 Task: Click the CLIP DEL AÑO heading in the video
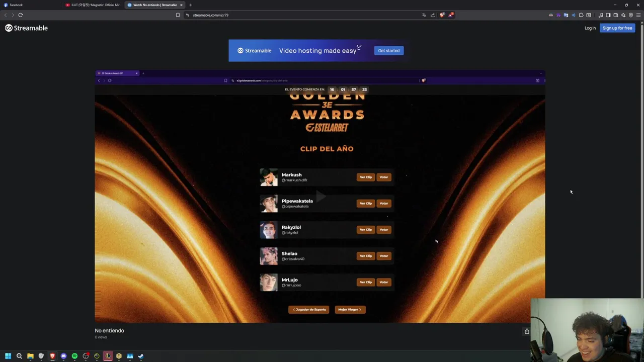click(327, 149)
